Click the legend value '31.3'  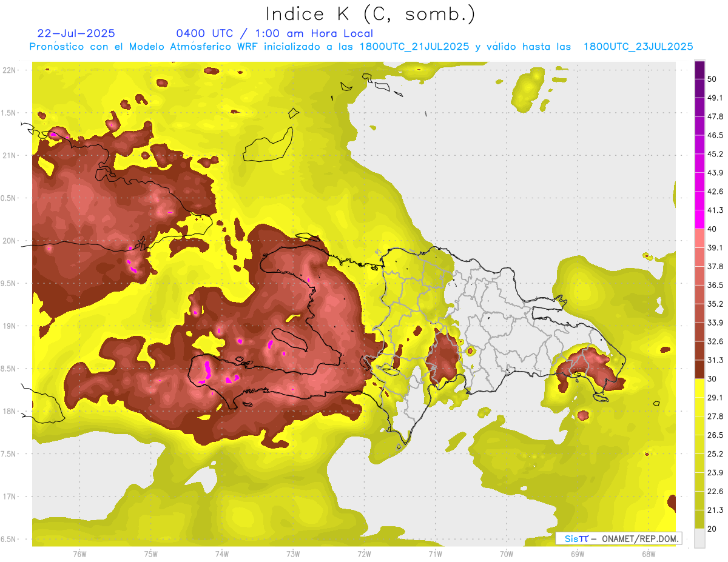715,360
